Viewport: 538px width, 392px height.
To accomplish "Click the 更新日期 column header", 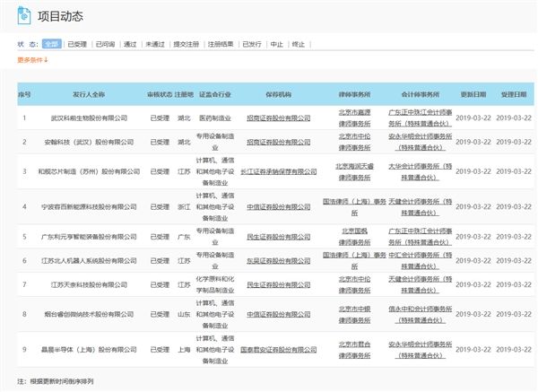I will [473, 94].
